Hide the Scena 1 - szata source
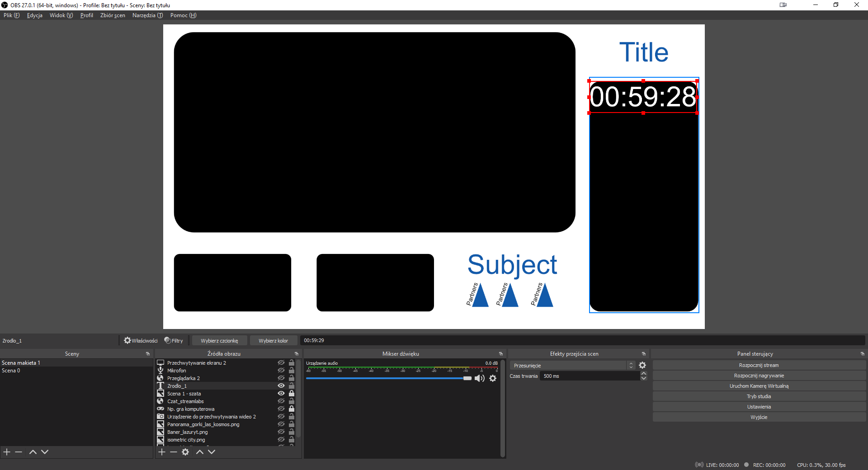The width and height of the screenshot is (868, 470). 281,393
